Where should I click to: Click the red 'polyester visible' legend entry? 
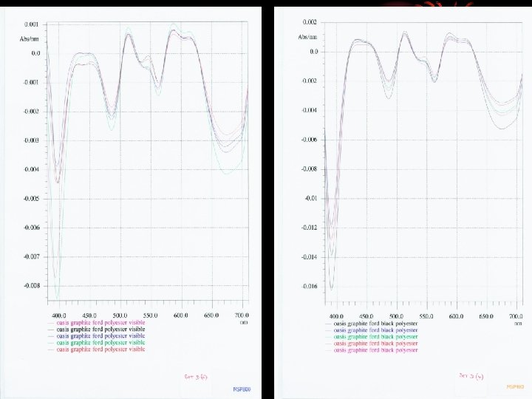click(100, 349)
